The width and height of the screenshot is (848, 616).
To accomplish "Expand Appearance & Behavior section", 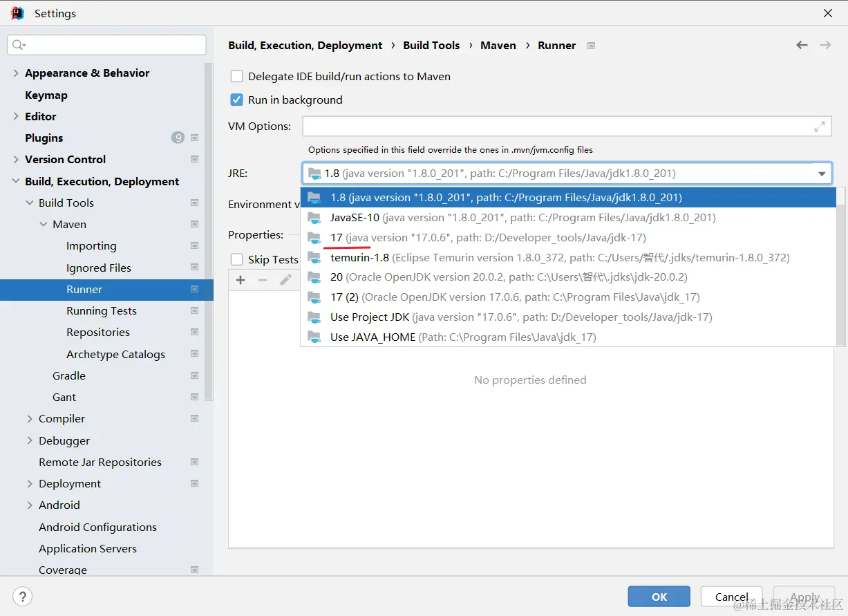I will (16, 73).
